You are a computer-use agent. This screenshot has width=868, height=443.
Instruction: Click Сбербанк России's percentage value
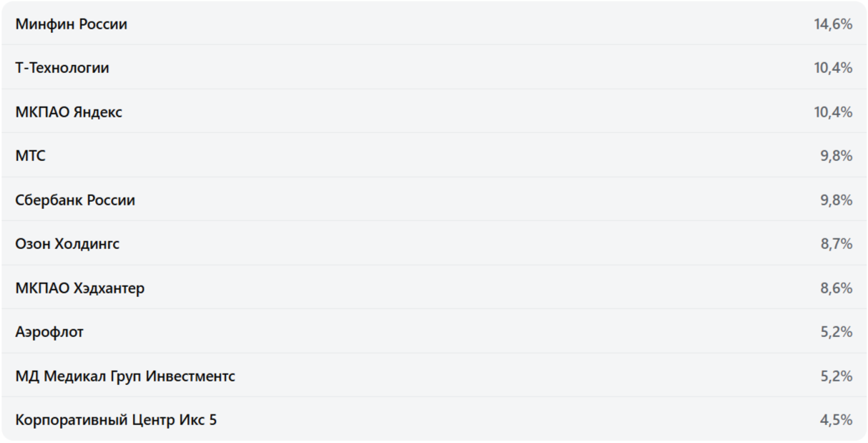click(836, 200)
